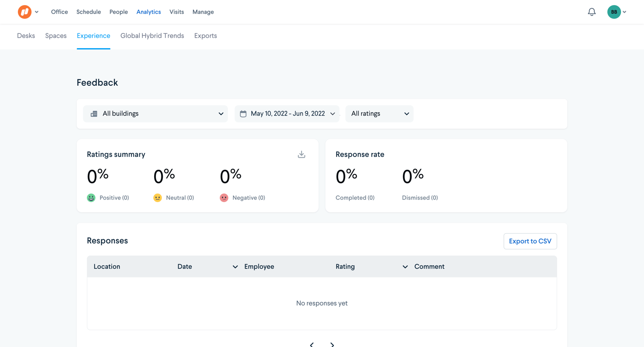This screenshot has height=347, width=644.
Task: Go to next page of responses
Action: point(332,344)
